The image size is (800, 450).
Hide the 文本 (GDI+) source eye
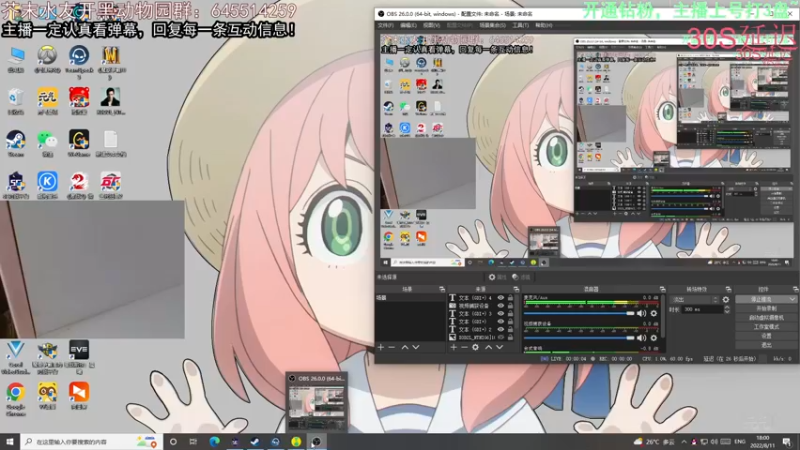[501, 321]
